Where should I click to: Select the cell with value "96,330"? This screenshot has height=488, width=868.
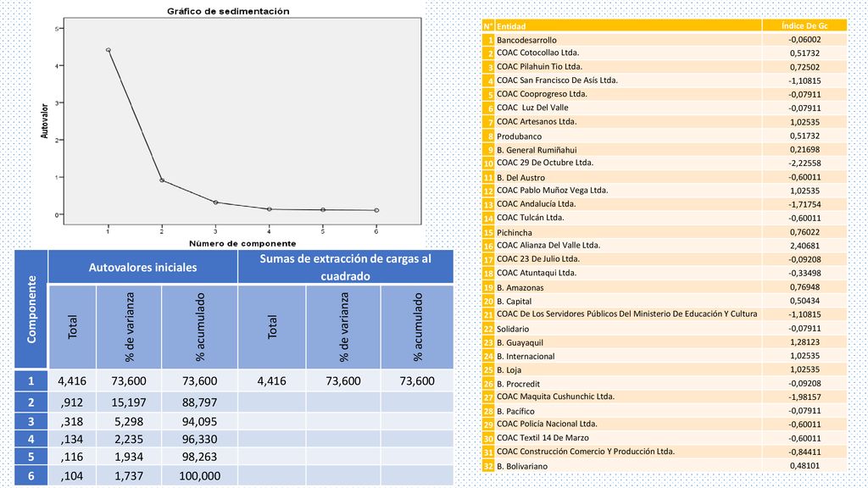[x=200, y=439]
